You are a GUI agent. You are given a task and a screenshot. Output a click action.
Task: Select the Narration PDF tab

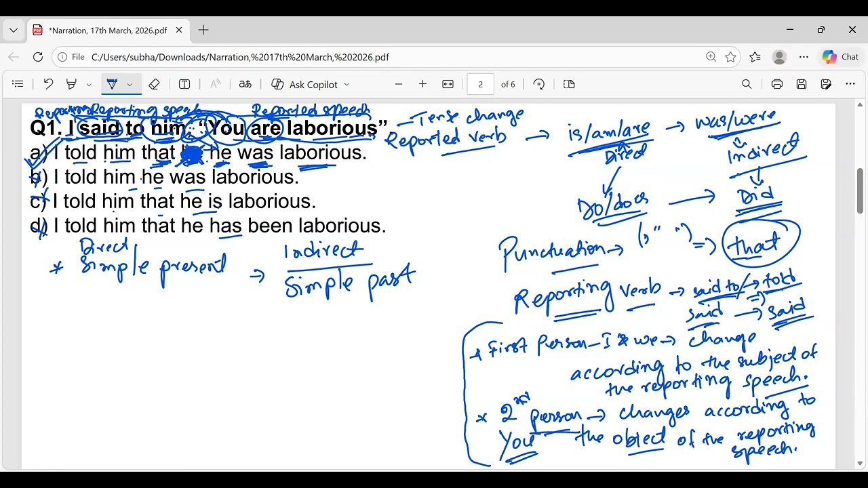coord(108,30)
